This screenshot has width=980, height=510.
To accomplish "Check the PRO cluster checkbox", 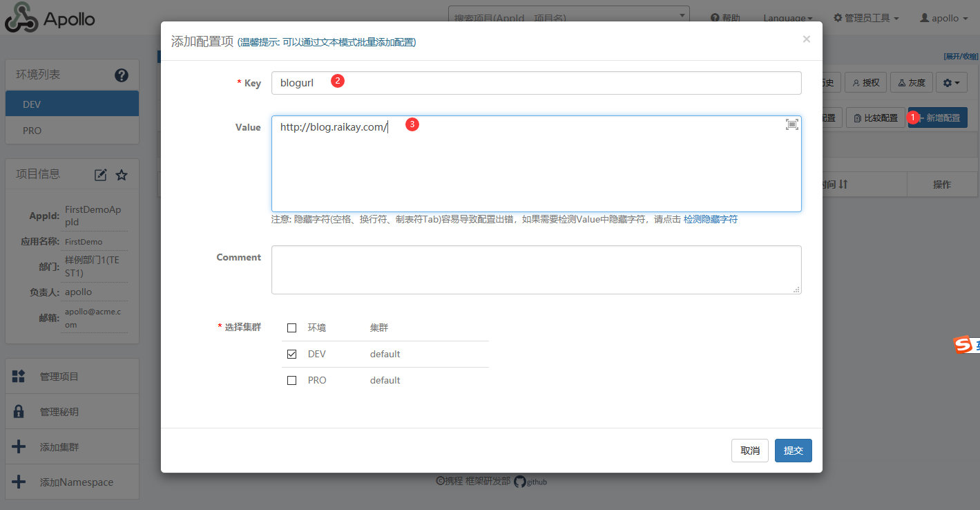I will pos(291,380).
